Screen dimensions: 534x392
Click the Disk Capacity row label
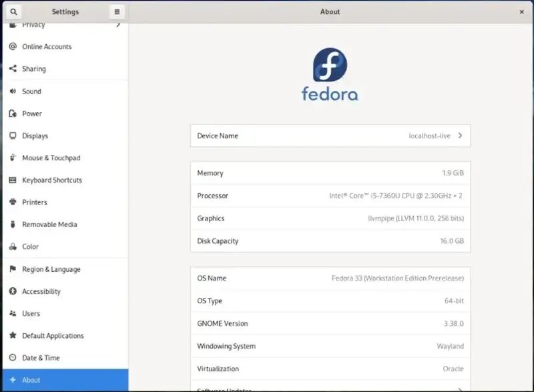[218, 241]
